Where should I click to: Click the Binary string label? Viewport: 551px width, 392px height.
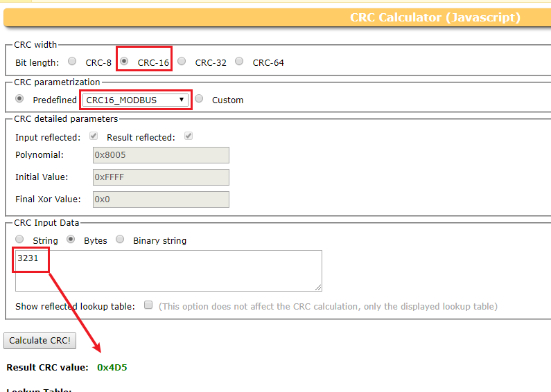pyautogui.click(x=160, y=240)
